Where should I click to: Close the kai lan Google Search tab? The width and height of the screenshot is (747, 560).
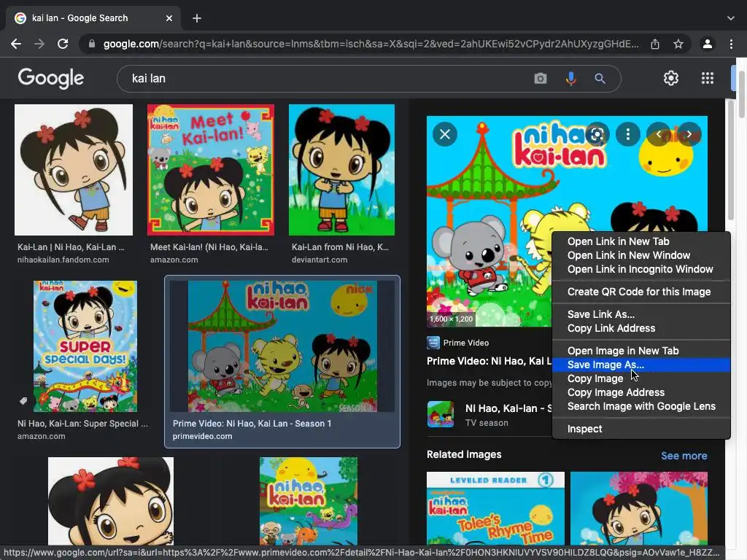[x=169, y=18]
